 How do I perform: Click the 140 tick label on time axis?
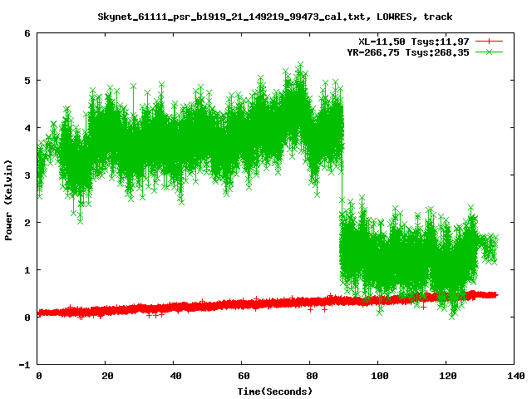(x=514, y=376)
